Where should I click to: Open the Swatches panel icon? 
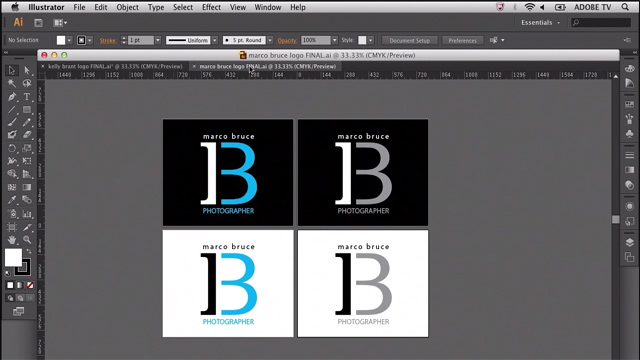click(x=629, y=104)
